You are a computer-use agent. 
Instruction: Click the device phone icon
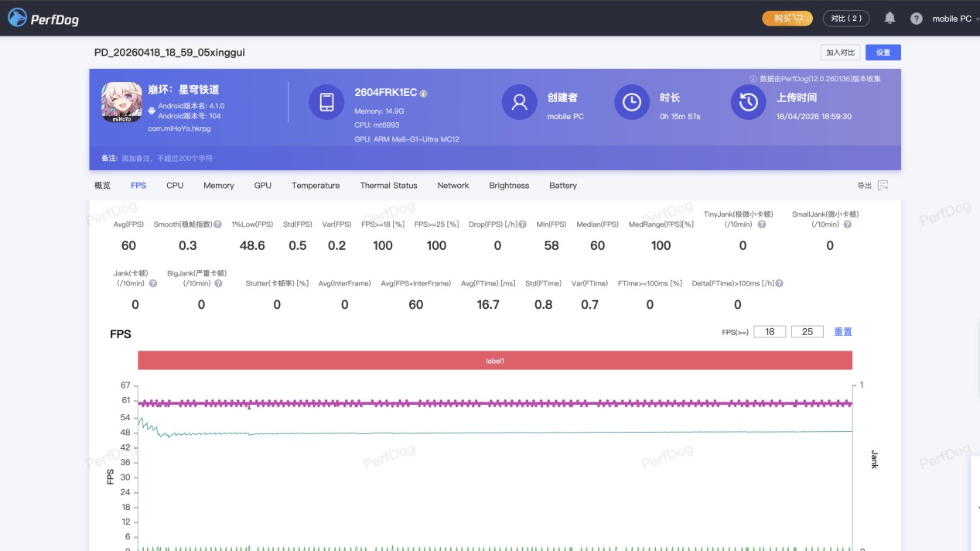coord(326,102)
